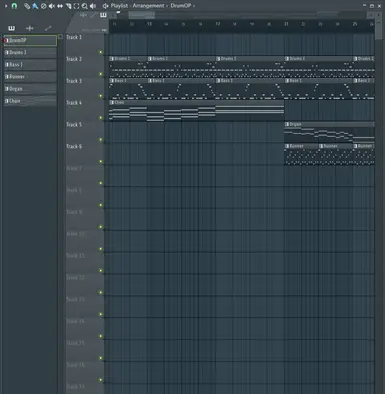Mute Track 8 using its green light

point(101,205)
